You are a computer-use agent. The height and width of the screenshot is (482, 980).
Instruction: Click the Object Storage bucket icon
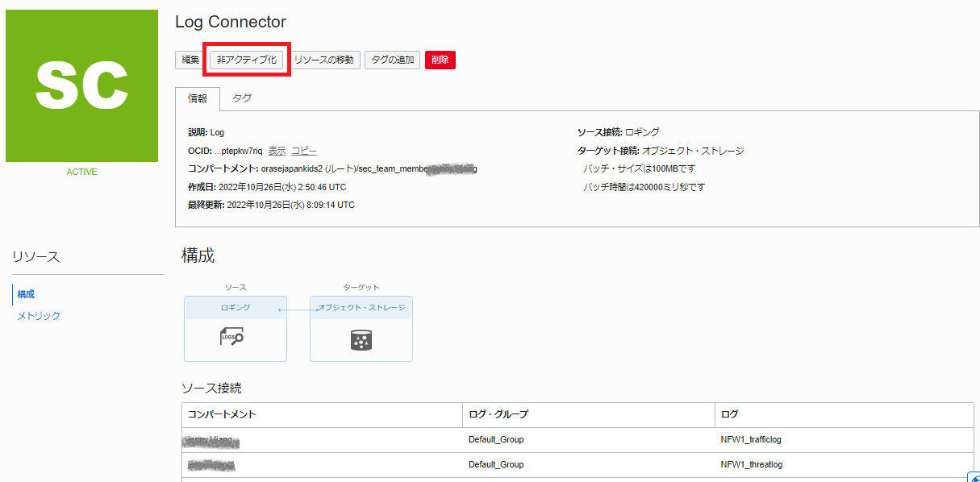tap(361, 341)
